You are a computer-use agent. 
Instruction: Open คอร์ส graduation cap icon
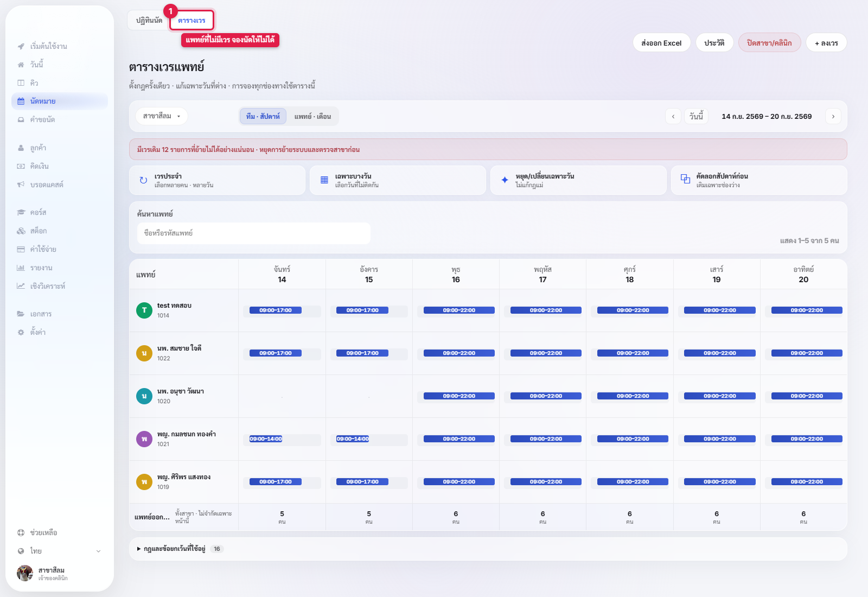click(x=21, y=213)
